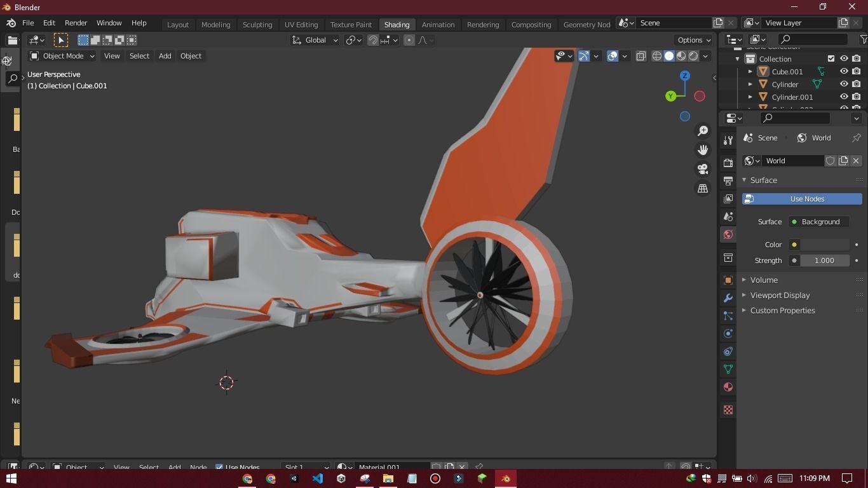868x488 pixels.
Task: Switch to the Animation workspace tab
Action: tap(438, 24)
